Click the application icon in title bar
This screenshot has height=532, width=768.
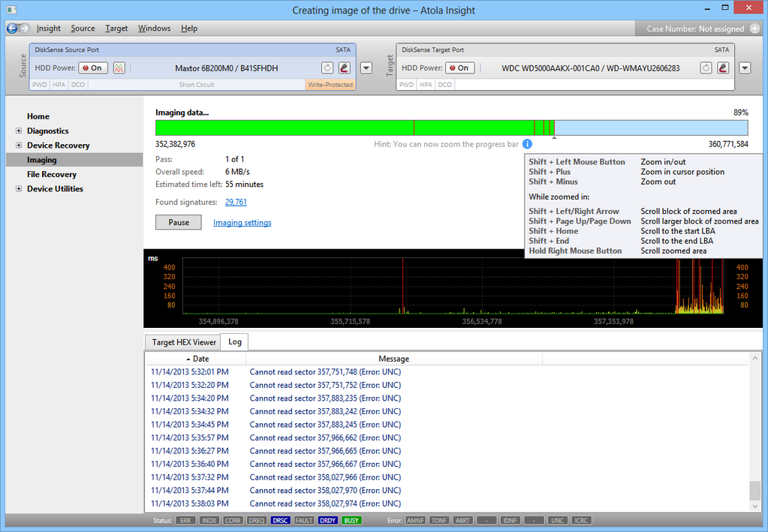12,10
